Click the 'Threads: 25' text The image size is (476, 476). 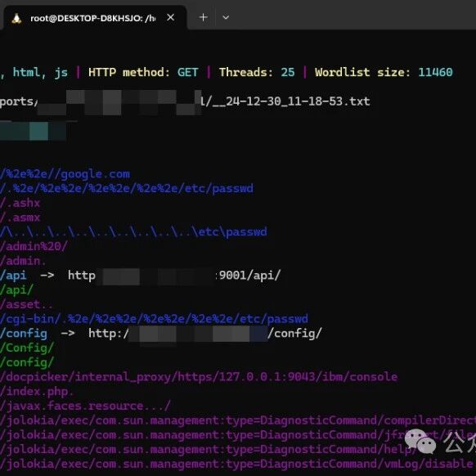257,73
